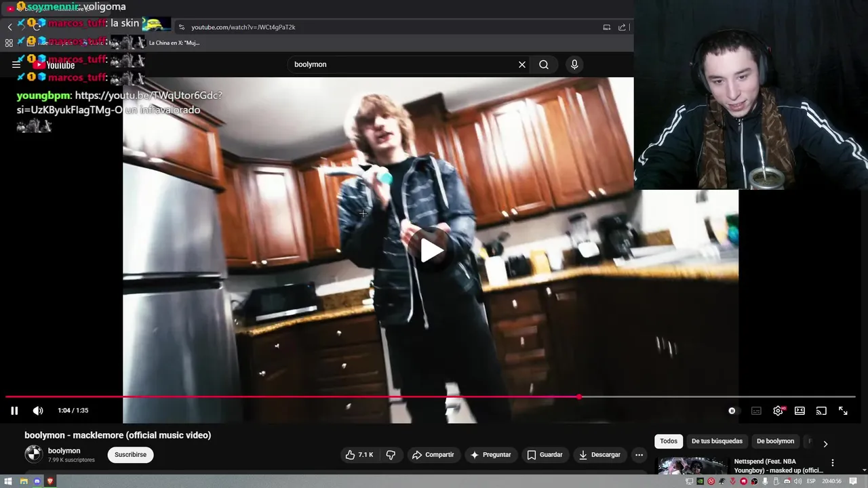
Task: Start voice search with microphone icon
Action: (574, 64)
